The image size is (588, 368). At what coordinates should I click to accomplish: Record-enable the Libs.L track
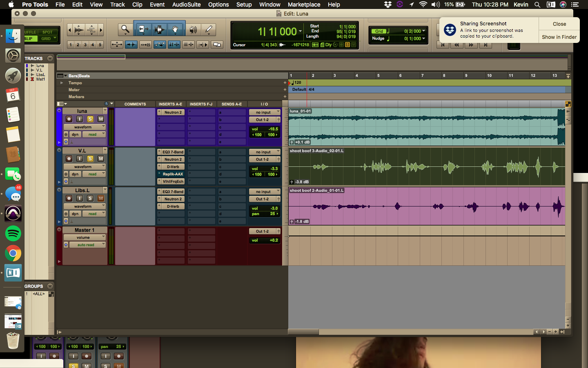(x=69, y=198)
